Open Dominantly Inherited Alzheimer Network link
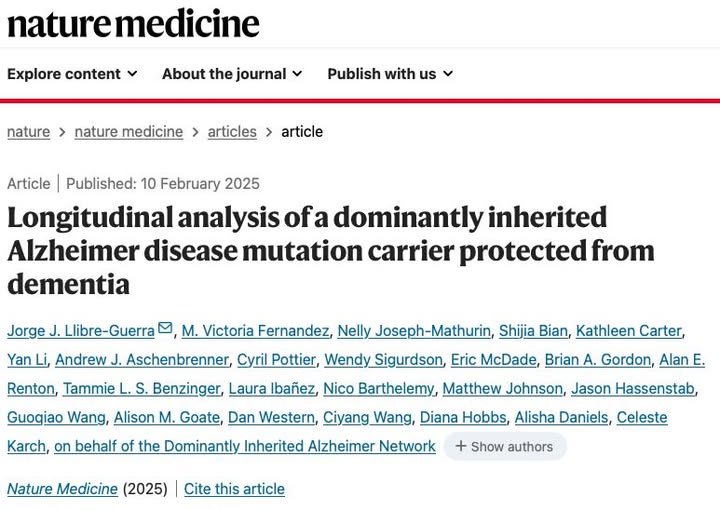Viewport: 720px width, 510px height. tap(245, 447)
